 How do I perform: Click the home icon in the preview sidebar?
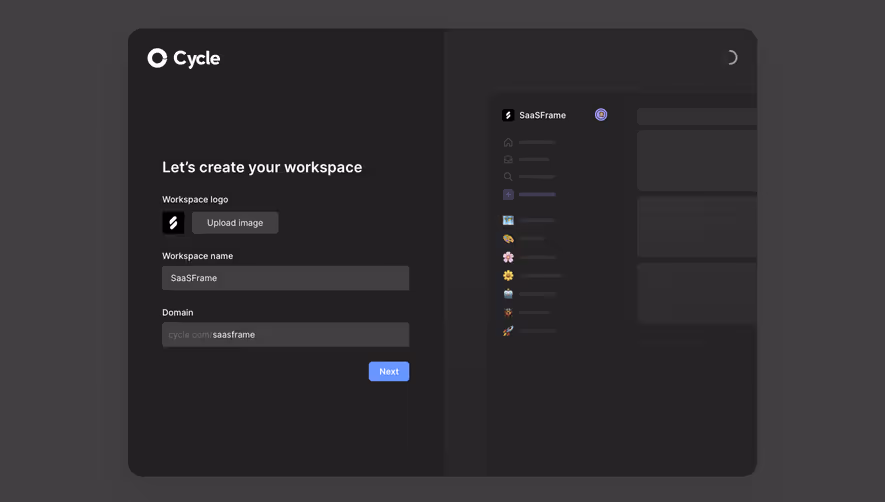(x=508, y=142)
